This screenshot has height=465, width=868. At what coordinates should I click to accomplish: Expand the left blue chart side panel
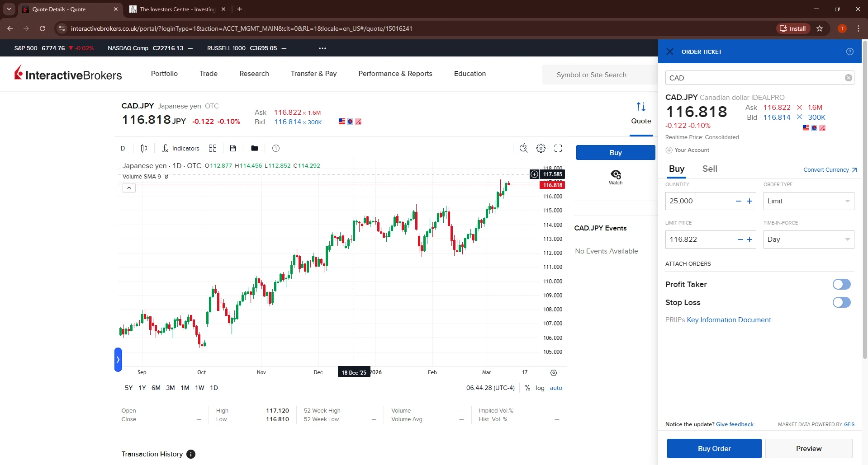pos(118,360)
